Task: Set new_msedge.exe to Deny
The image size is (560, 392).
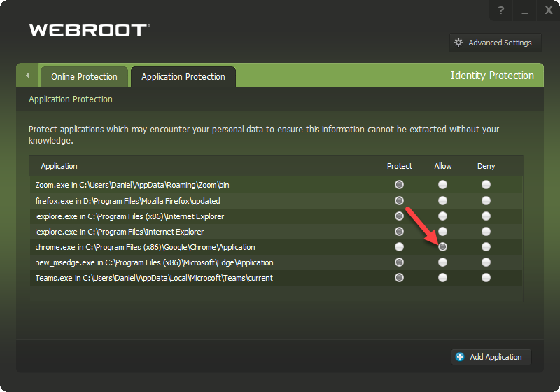Action: point(486,262)
